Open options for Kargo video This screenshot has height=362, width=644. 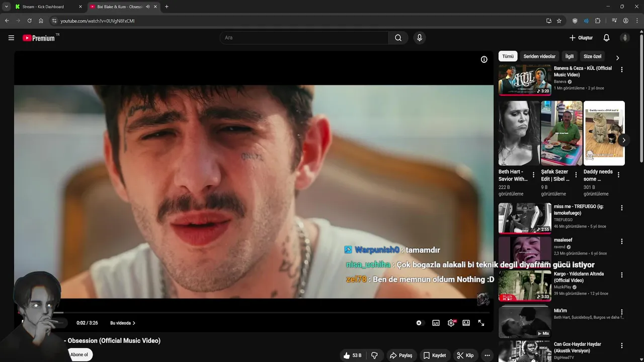[622, 275]
